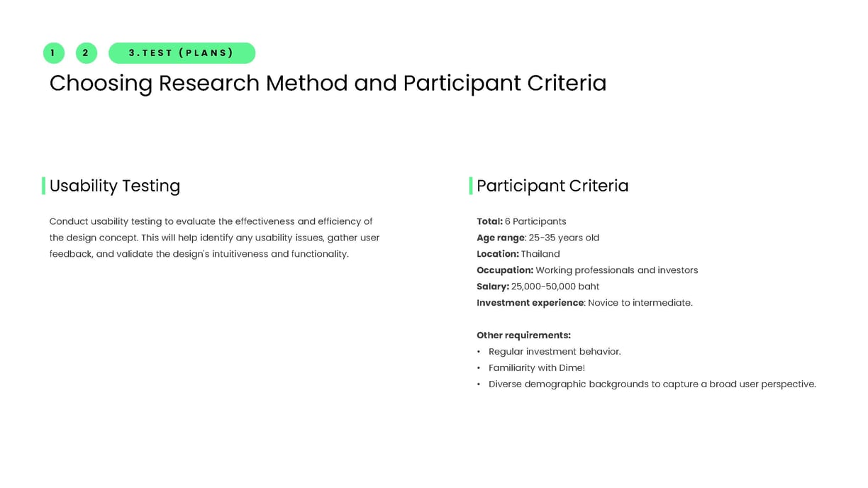868x488 pixels.
Task: Click the Salary 25,000-50,000 baht line
Action: [x=538, y=287]
